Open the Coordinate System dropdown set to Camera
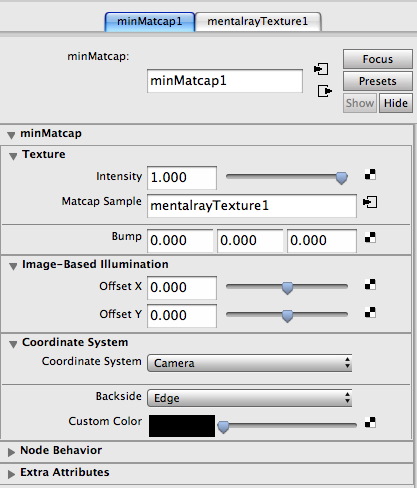Screen dimensions: 417x488 pyautogui.click(x=249, y=363)
